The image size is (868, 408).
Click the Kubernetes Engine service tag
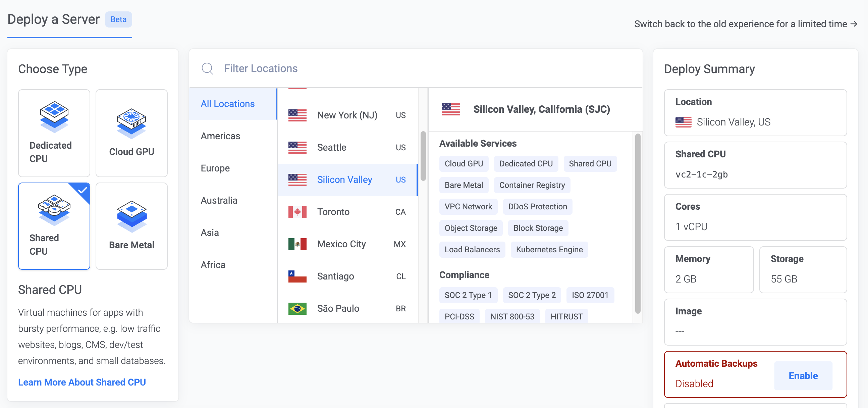(549, 250)
